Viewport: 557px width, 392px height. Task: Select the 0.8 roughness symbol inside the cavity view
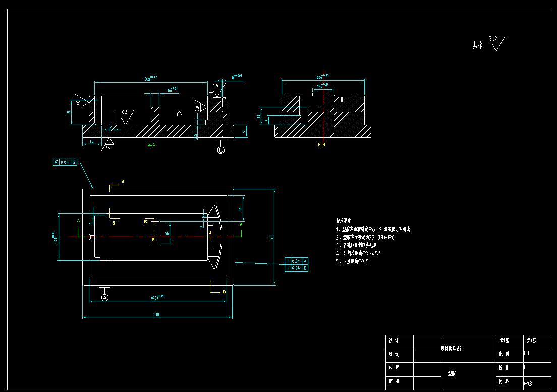click(x=125, y=117)
